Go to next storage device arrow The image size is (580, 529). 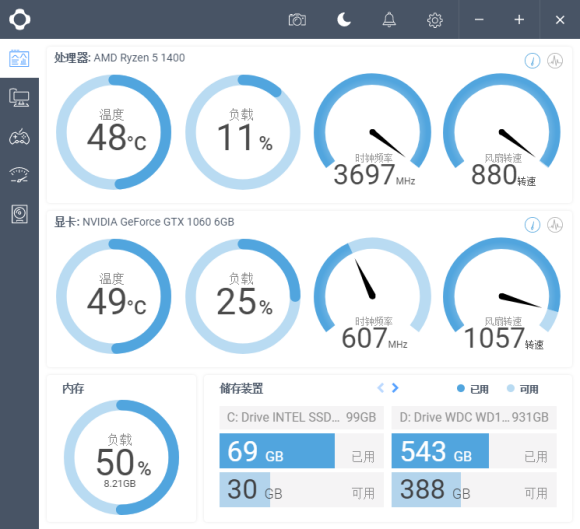coord(395,388)
